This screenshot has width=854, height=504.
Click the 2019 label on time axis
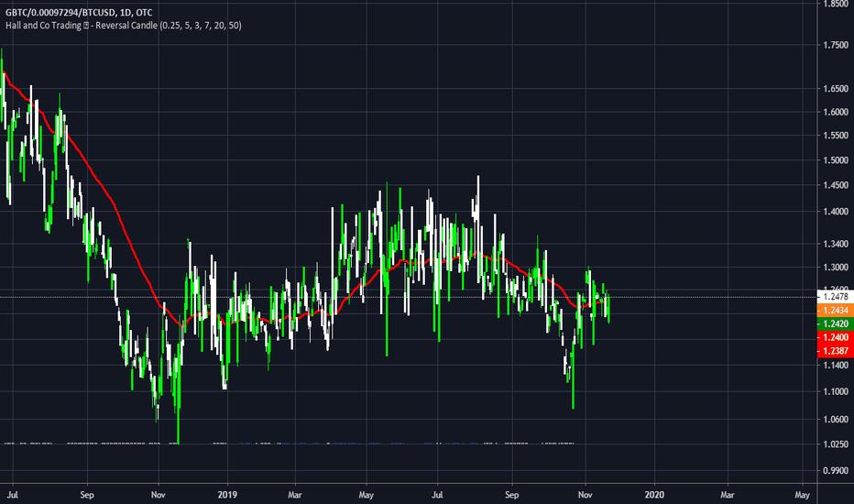point(227,495)
